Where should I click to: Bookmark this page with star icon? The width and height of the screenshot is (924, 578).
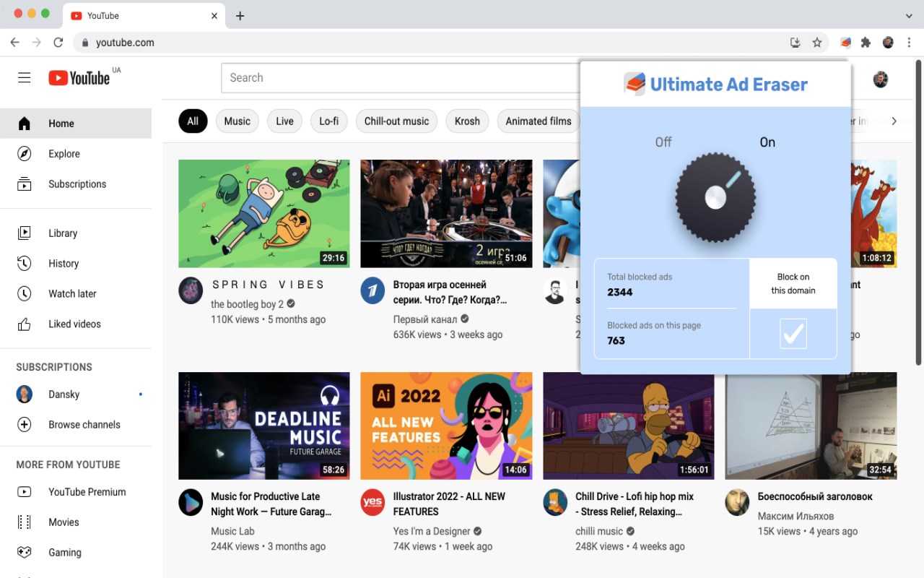coord(817,43)
